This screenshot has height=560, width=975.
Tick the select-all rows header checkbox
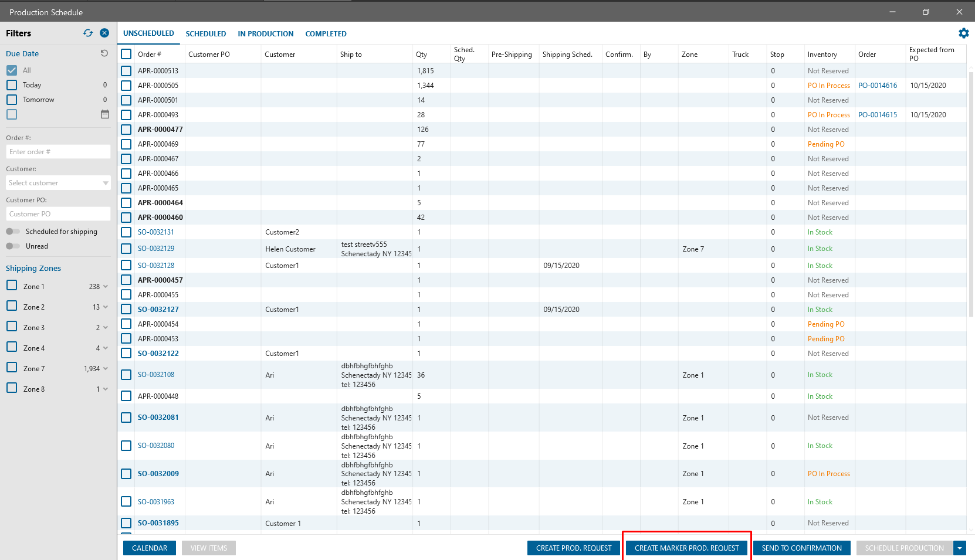(126, 55)
